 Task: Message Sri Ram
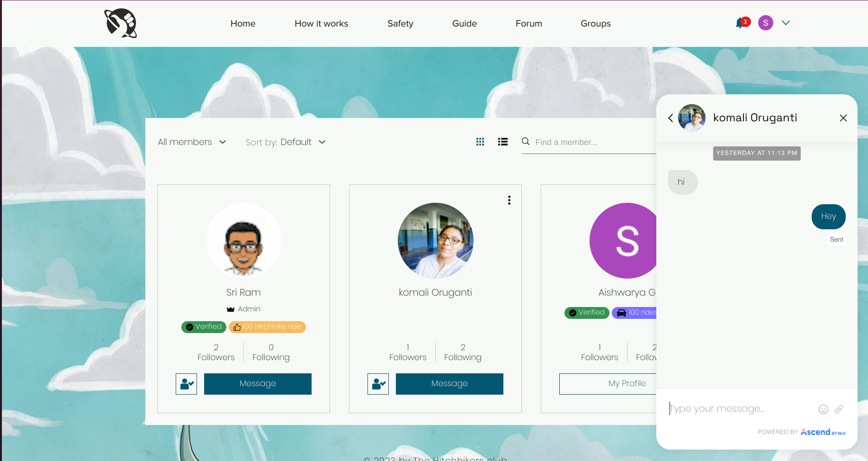tap(258, 384)
